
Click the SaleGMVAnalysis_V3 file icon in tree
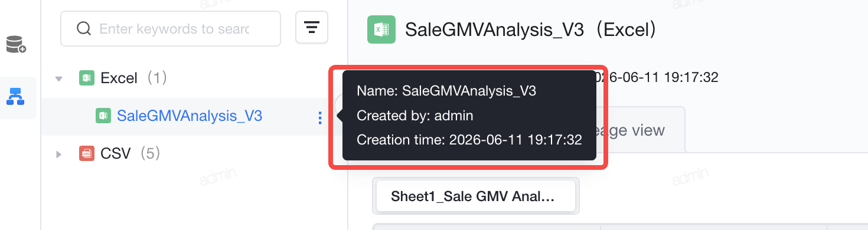tap(103, 116)
